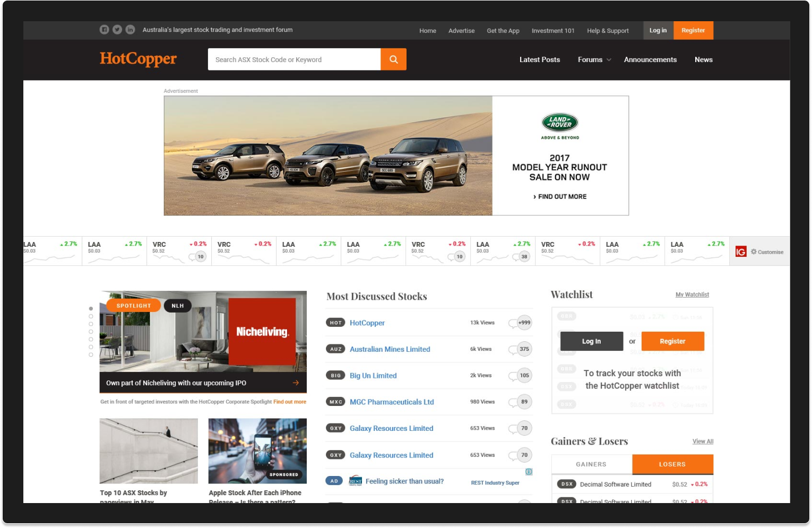Image resolution: width=812 pixels, height=528 pixels.
Task: Go to homepage via the HotCopper logo
Action: 138,59
